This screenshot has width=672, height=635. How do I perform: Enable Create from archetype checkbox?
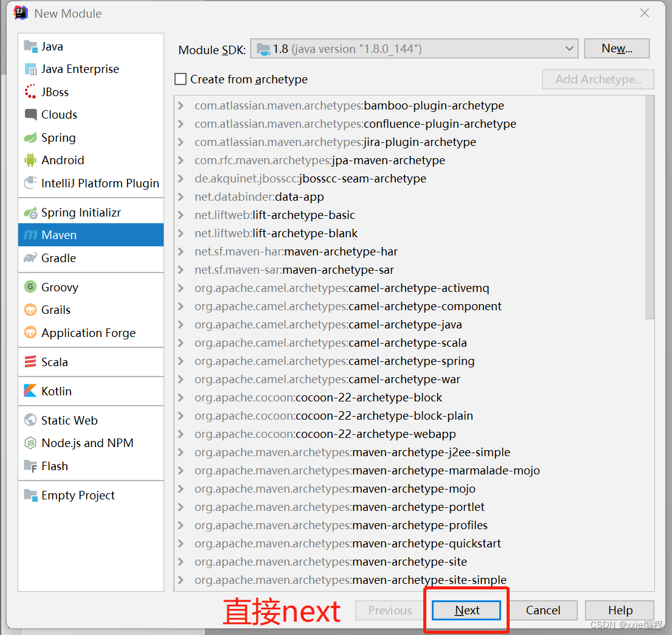181,79
